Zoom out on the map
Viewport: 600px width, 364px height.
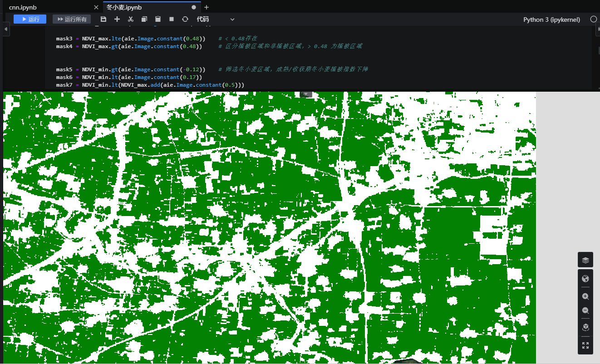(585, 311)
